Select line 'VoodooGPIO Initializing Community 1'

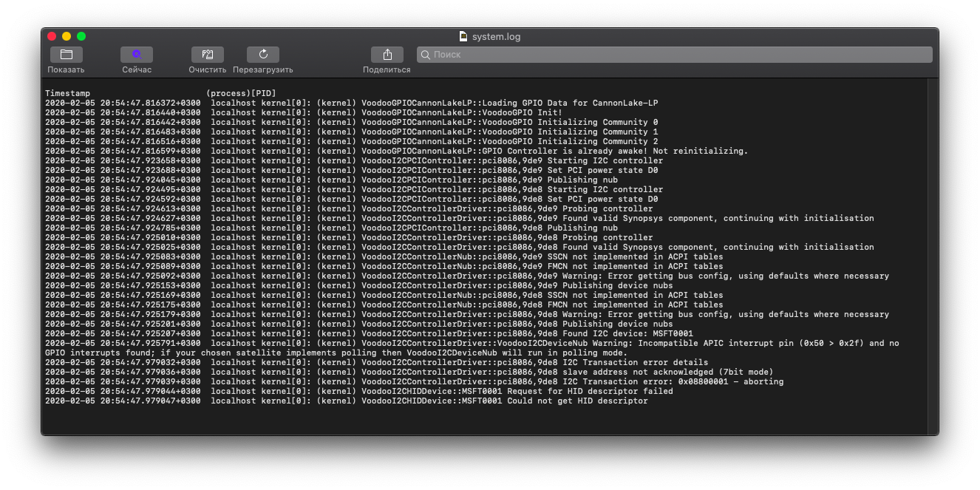(x=351, y=132)
